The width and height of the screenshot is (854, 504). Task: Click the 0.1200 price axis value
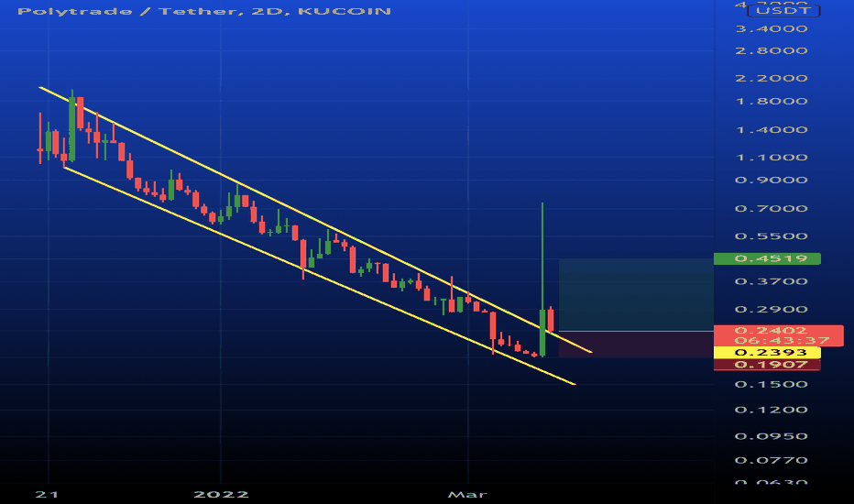click(772, 410)
